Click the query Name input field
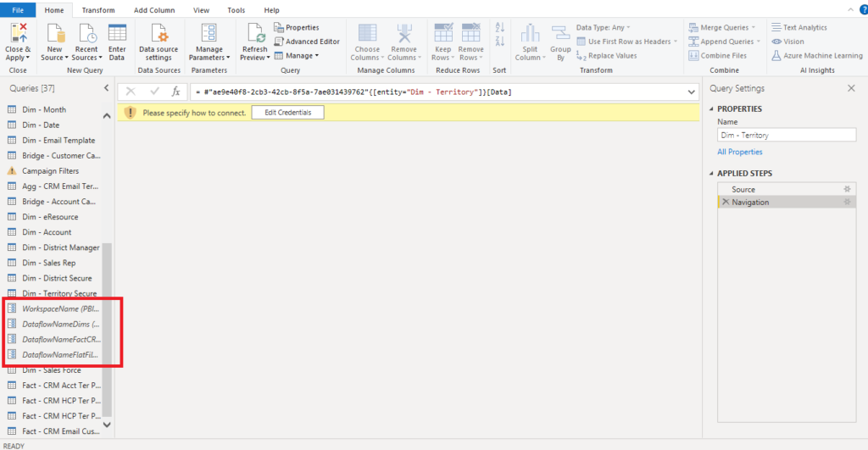 [x=787, y=135]
